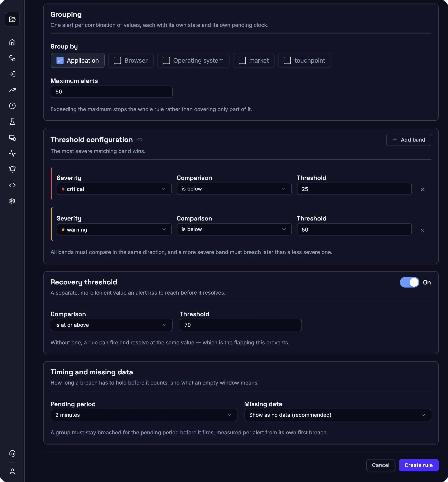Screen dimensions: 448x482
Task: Open Comparison dropdown in the warning band
Action: click(x=234, y=229)
